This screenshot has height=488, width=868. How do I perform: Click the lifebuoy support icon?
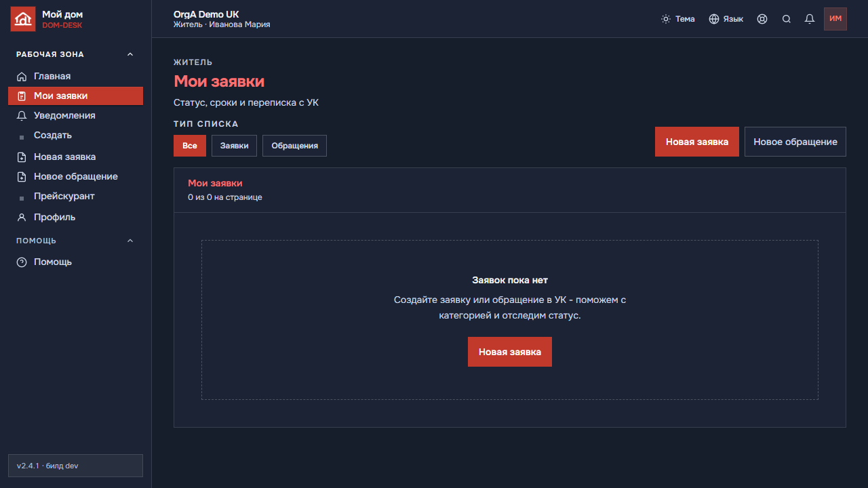pos(762,19)
